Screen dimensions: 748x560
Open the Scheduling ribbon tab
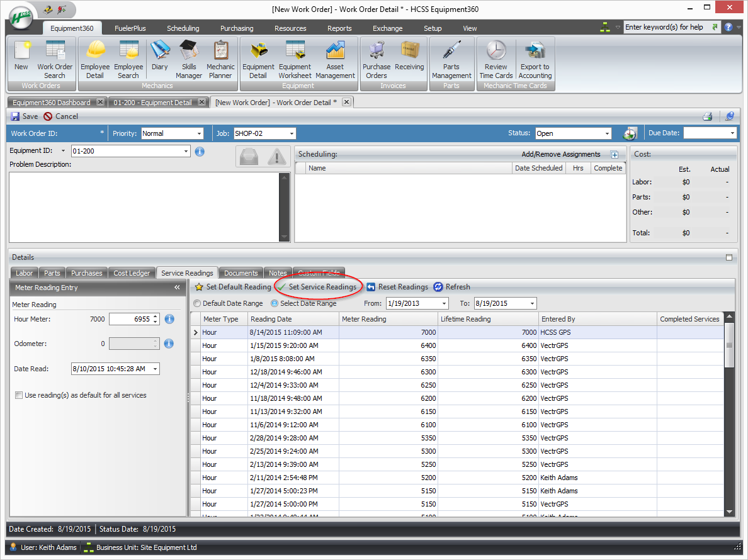click(183, 28)
